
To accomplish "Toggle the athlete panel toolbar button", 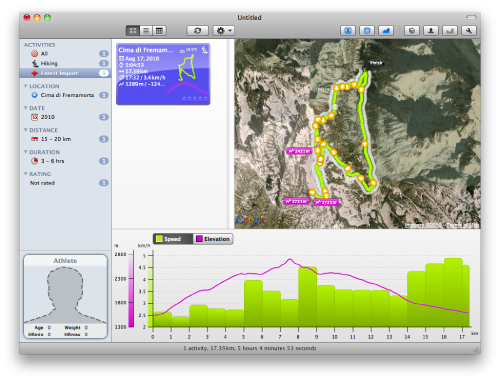I will [x=348, y=31].
